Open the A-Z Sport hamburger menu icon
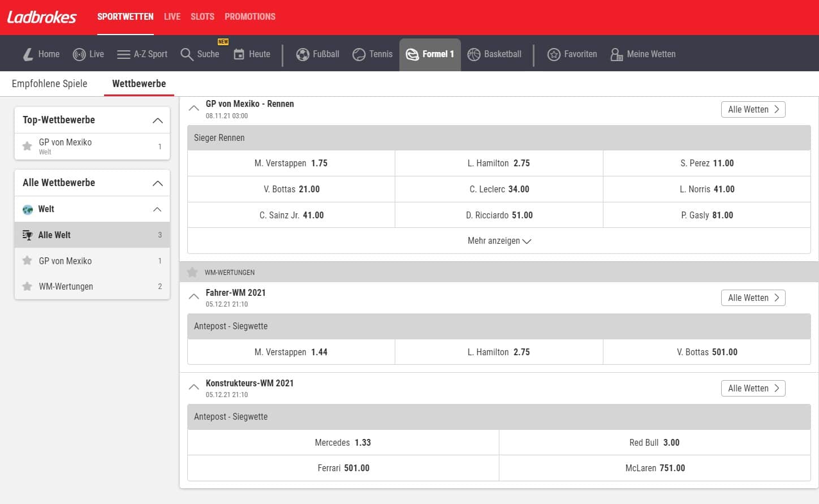The width and height of the screenshot is (819, 504). point(123,54)
